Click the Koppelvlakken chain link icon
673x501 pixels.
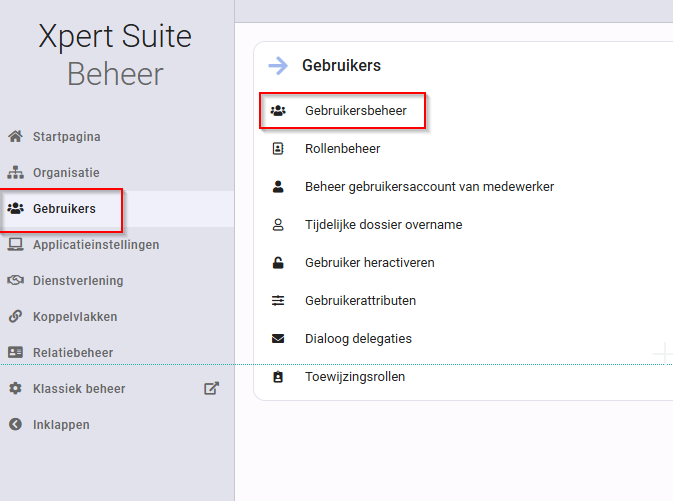(x=15, y=316)
